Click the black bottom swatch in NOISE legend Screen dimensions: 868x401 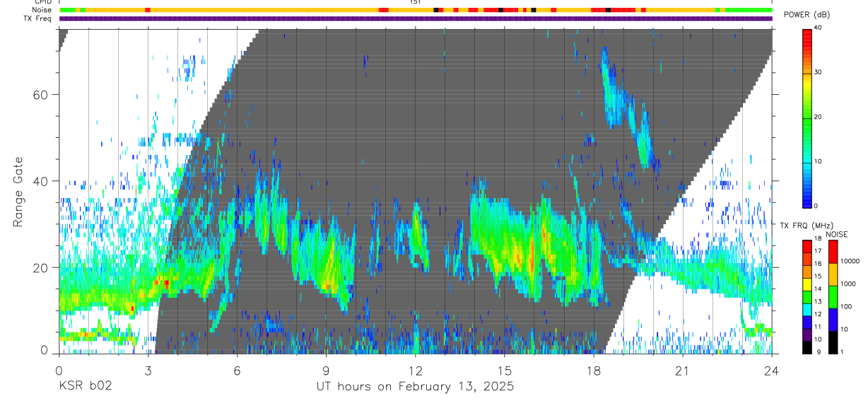tap(833, 342)
